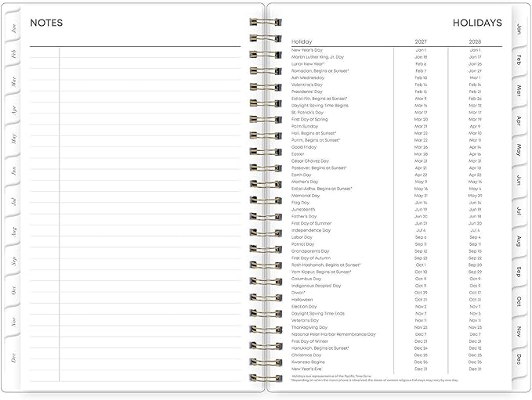Select the Easter holiday name

pos(298,154)
